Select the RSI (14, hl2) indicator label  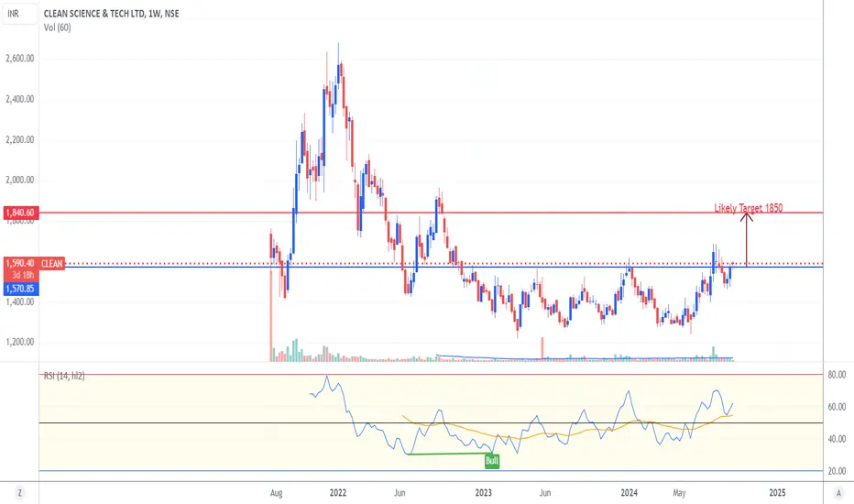(x=64, y=376)
